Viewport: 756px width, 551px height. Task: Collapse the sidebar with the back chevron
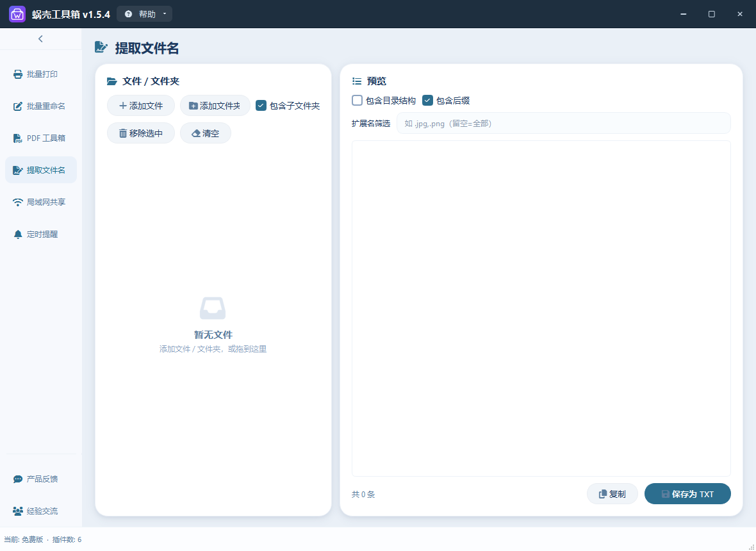point(40,38)
